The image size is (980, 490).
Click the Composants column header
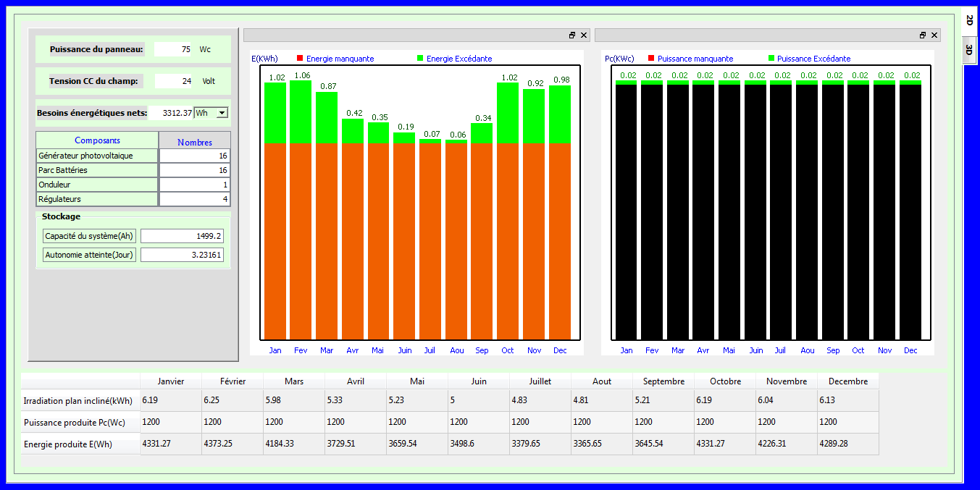(x=97, y=140)
